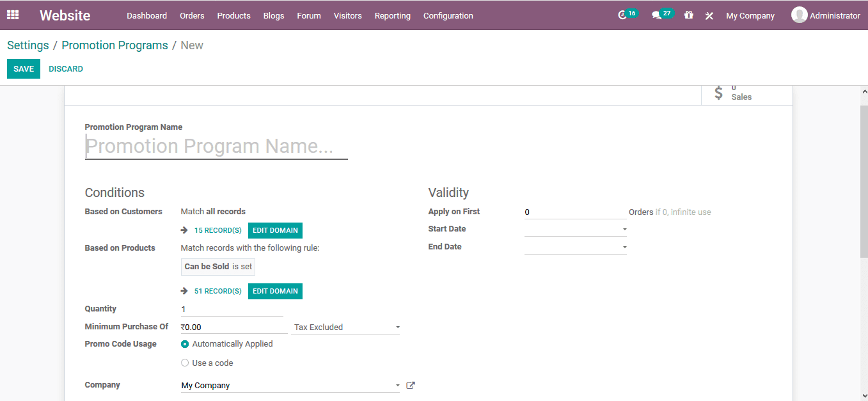Click the Administrator avatar icon
The height and width of the screenshot is (401, 868).
799,14
